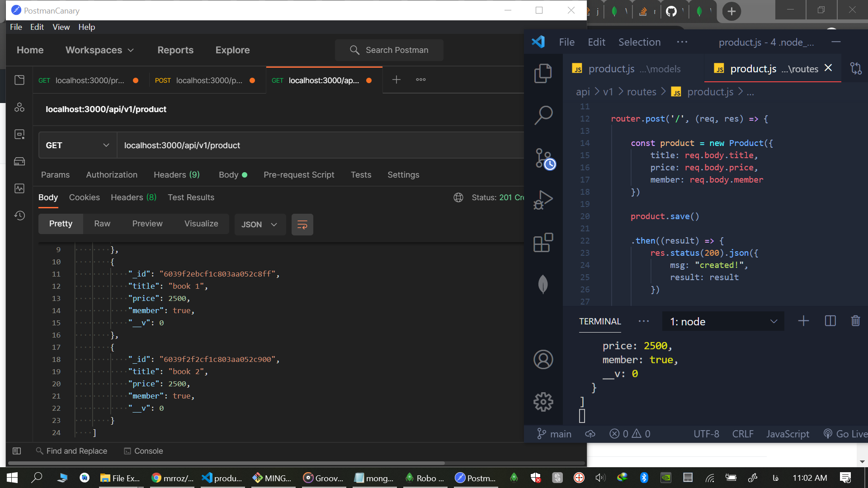The image size is (868, 488).
Task: Open the Collections panel in Postman sidebar
Action: click(x=20, y=80)
